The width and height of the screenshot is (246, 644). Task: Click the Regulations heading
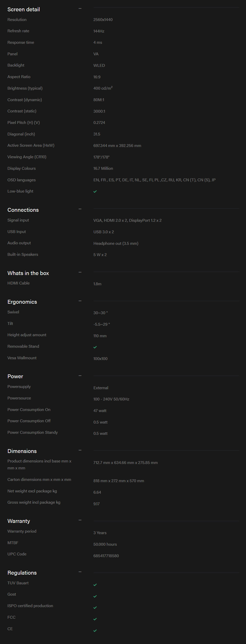pos(22,573)
